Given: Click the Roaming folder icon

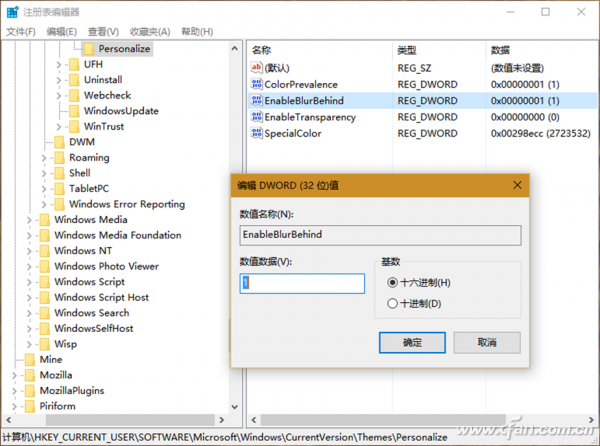Looking at the screenshot, I should tap(59, 158).
